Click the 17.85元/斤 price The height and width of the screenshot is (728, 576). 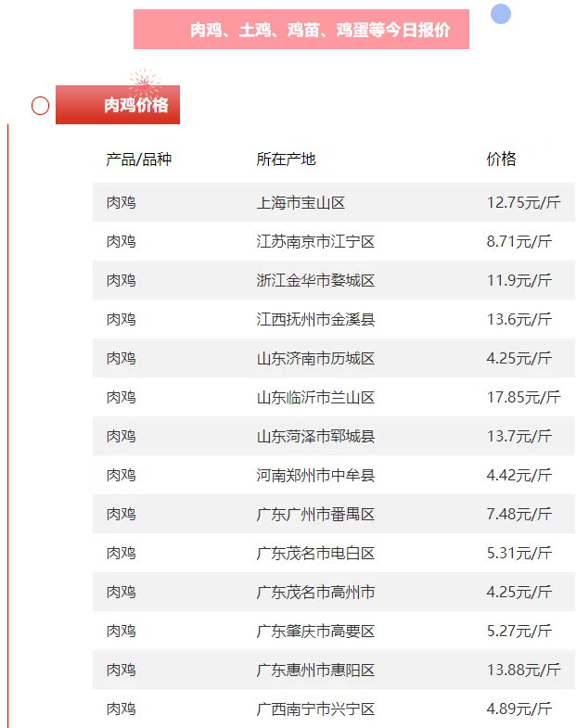click(x=523, y=397)
